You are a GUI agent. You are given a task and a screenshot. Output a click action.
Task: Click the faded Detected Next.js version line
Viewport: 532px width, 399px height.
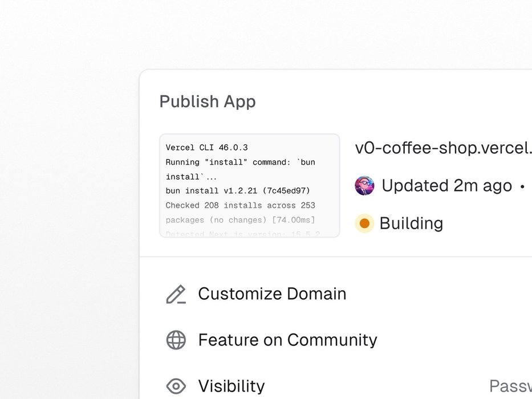[242, 233]
